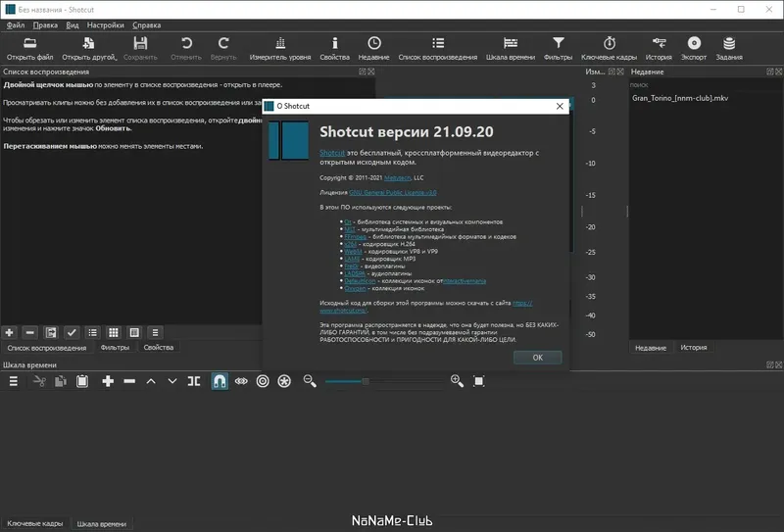Switch to the История tab in right panel
The height and width of the screenshot is (532, 784).
click(x=694, y=348)
